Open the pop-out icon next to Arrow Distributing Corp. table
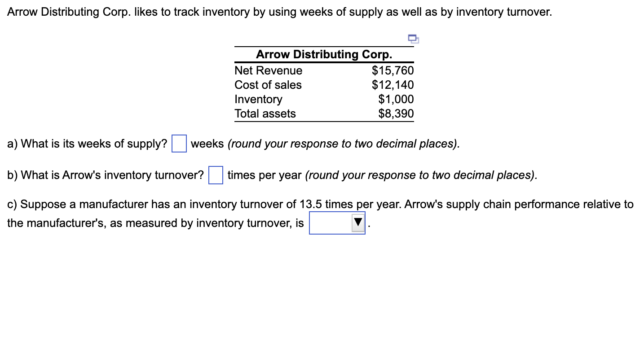This screenshot has height=357, width=644. coord(413,39)
